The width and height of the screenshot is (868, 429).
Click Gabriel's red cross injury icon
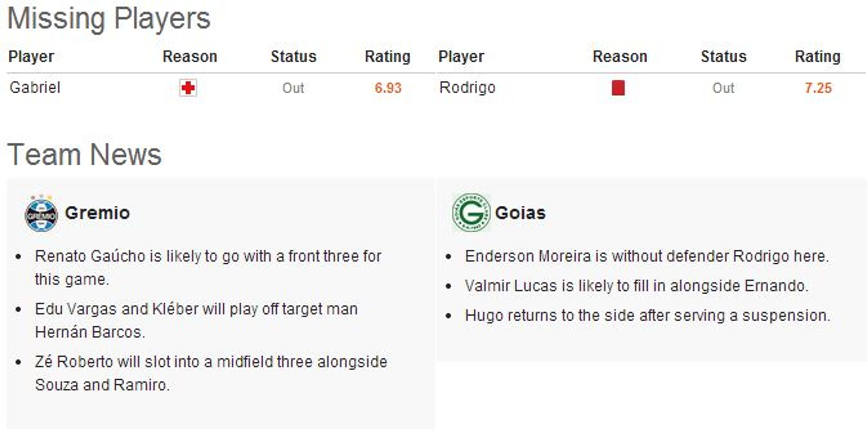coord(188,88)
